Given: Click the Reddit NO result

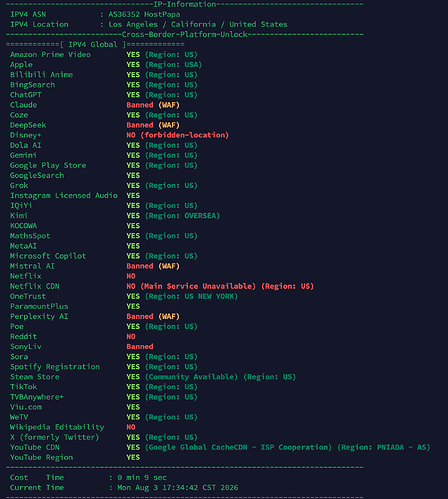Looking at the screenshot, I should [x=131, y=336].
